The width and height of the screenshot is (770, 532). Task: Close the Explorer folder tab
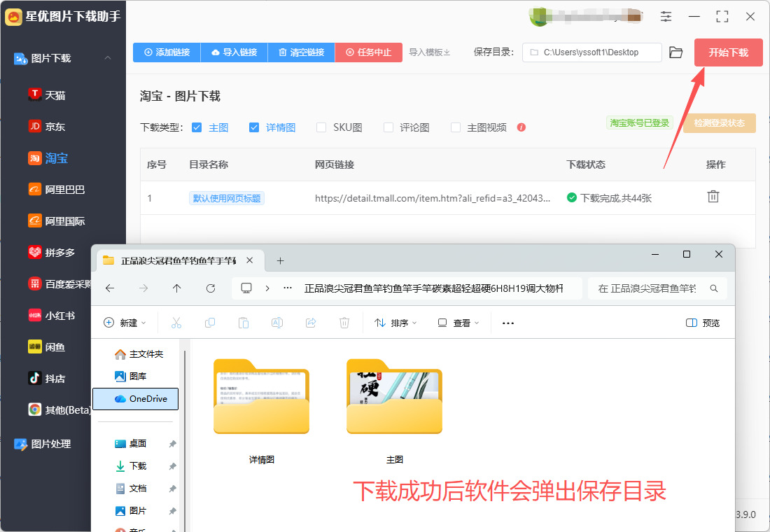249,260
